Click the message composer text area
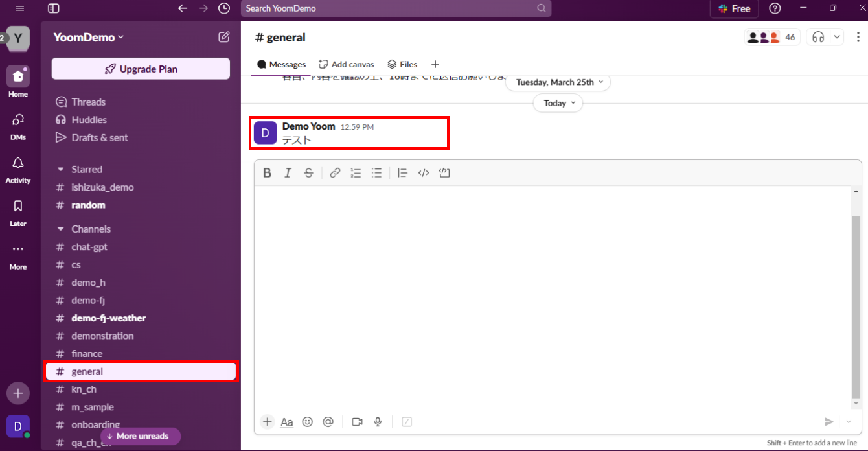The height and width of the screenshot is (451, 868). click(553, 297)
